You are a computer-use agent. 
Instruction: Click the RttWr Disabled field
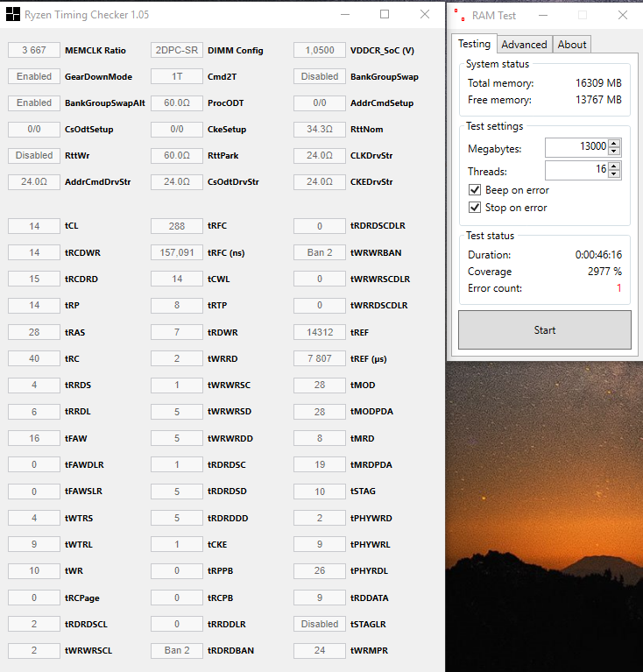click(x=34, y=155)
